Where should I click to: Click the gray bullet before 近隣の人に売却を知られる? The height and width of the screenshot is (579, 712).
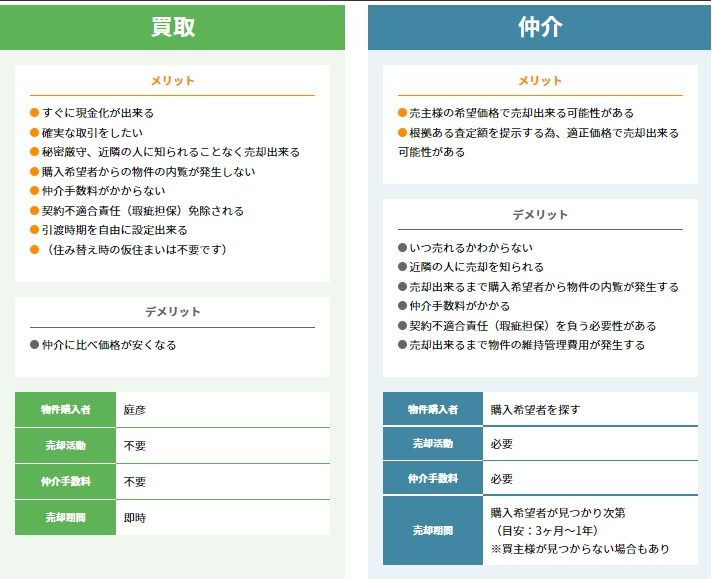coord(403,267)
